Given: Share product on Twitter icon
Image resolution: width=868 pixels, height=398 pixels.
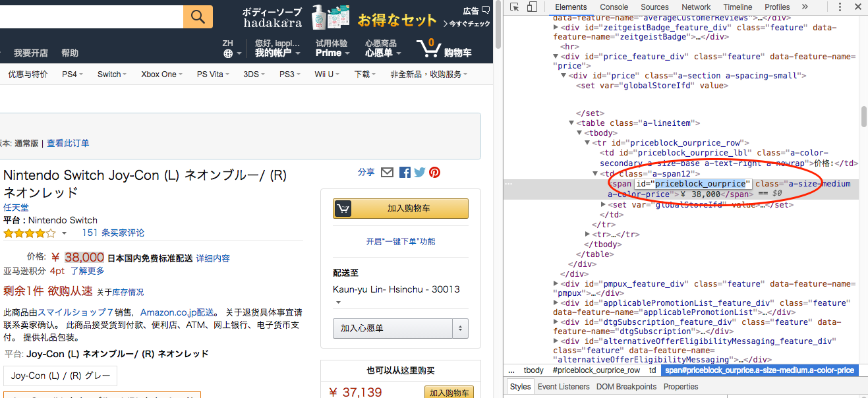Looking at the screenshot, I should click(419, 173).
